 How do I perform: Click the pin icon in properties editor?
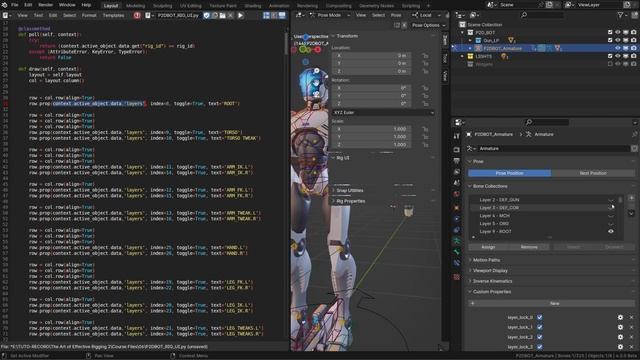click(x=634, y=134)
